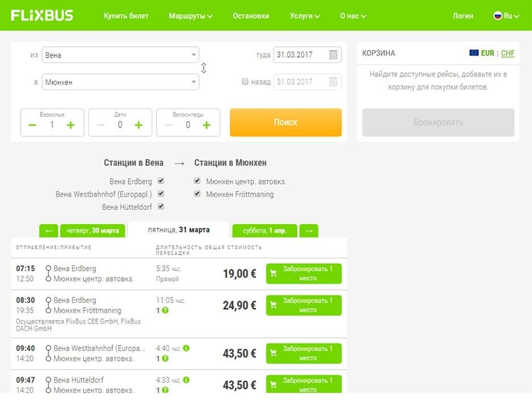This screenshot has height=403, width=532.
Task: Open transfer help icon for 08:30 trip
Action: 165,310
